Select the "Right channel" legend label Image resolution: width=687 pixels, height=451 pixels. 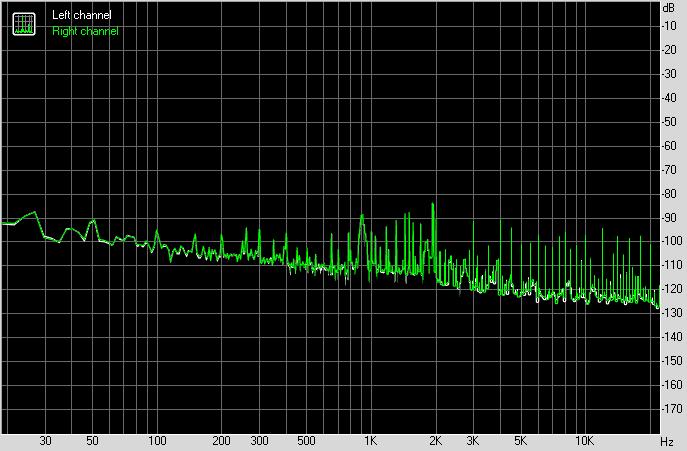coord(85,31)
